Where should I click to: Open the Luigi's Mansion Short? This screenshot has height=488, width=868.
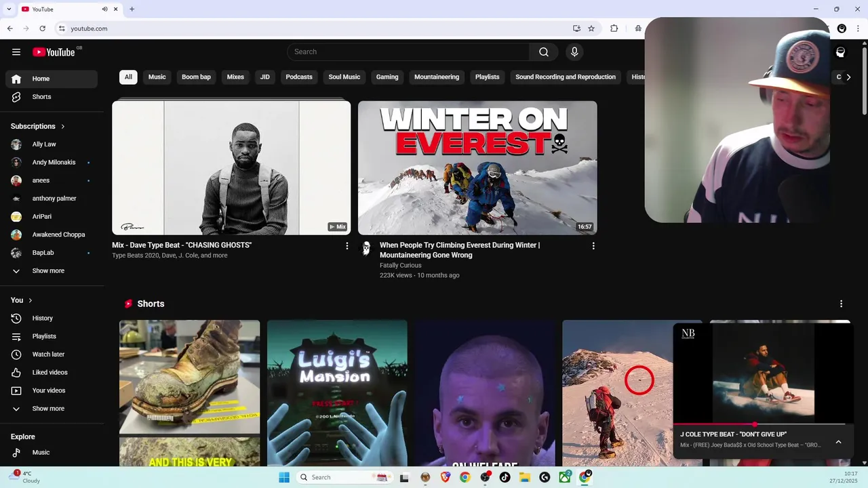click(x=337, y=393)
